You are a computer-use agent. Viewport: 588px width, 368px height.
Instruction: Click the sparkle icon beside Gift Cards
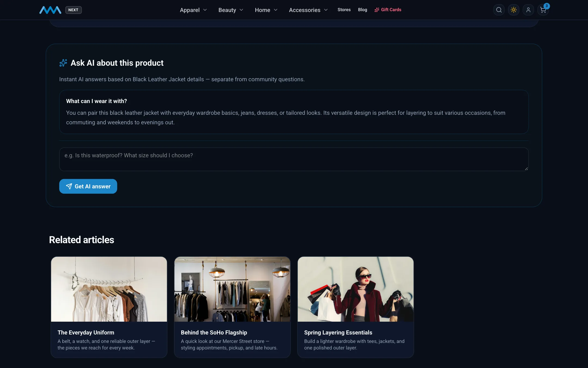coord(377,10)
